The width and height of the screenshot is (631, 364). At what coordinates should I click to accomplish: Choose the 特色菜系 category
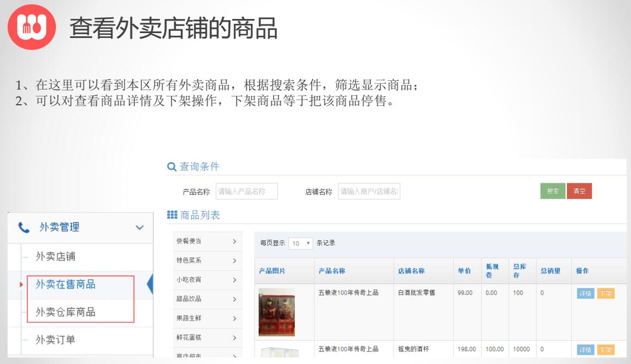pos(207,260)
